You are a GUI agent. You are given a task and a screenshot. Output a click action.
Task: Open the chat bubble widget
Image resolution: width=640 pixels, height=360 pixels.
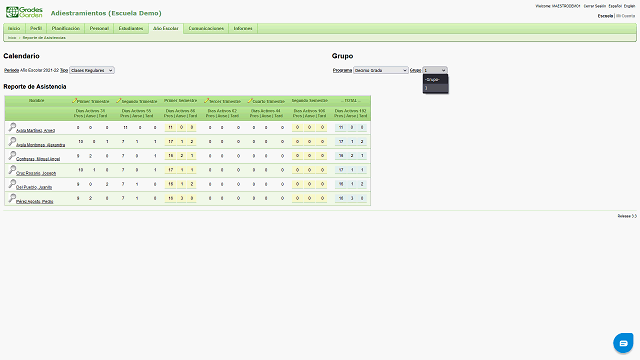pyautogui.click(x=623, y=343)
